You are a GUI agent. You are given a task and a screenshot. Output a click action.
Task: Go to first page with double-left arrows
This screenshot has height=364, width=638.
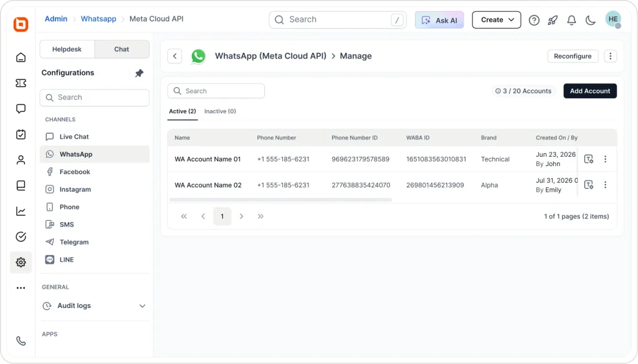184,217
